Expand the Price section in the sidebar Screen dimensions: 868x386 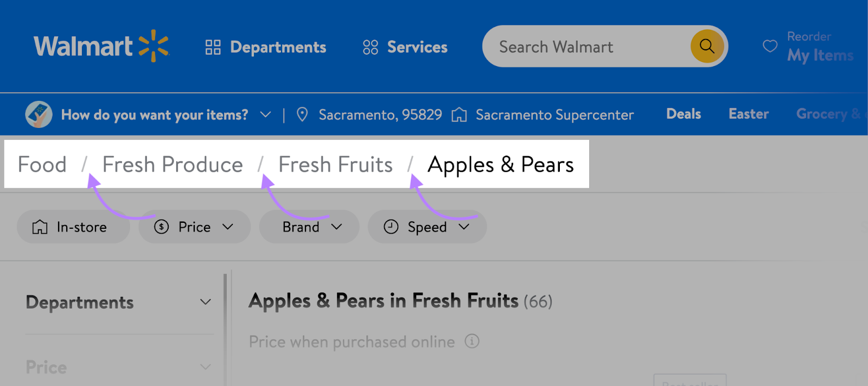(x=205, y=367)
